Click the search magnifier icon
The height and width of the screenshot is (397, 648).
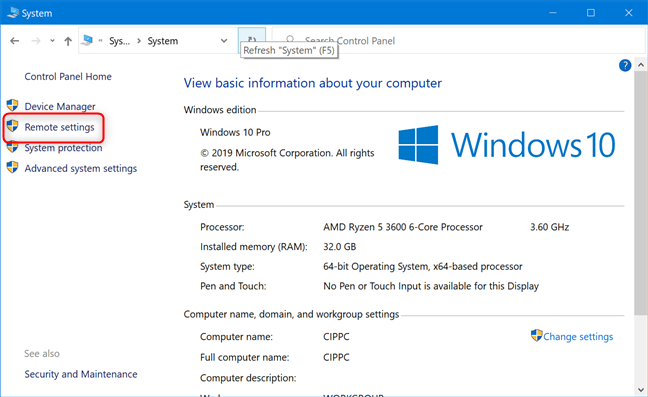coord(290,40)
